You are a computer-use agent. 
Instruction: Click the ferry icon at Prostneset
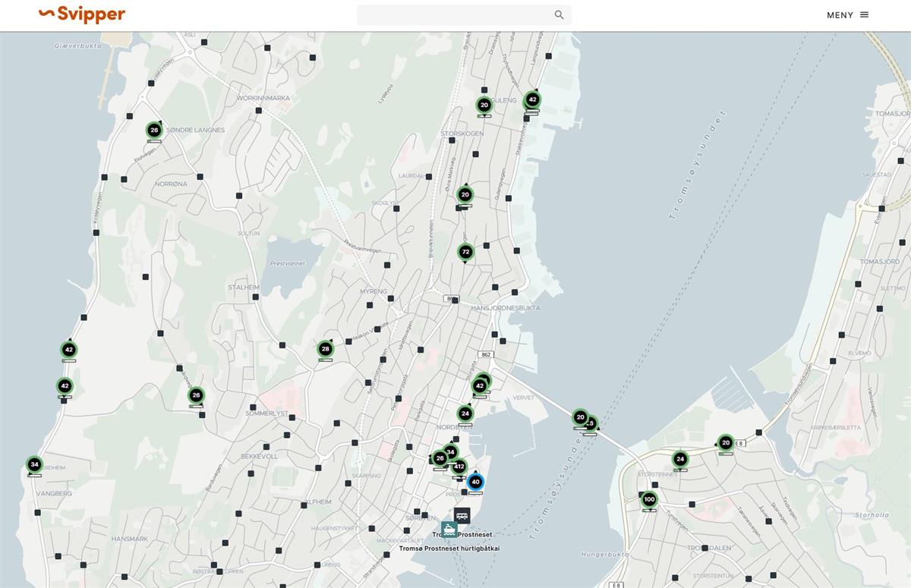tap(449, 529)
